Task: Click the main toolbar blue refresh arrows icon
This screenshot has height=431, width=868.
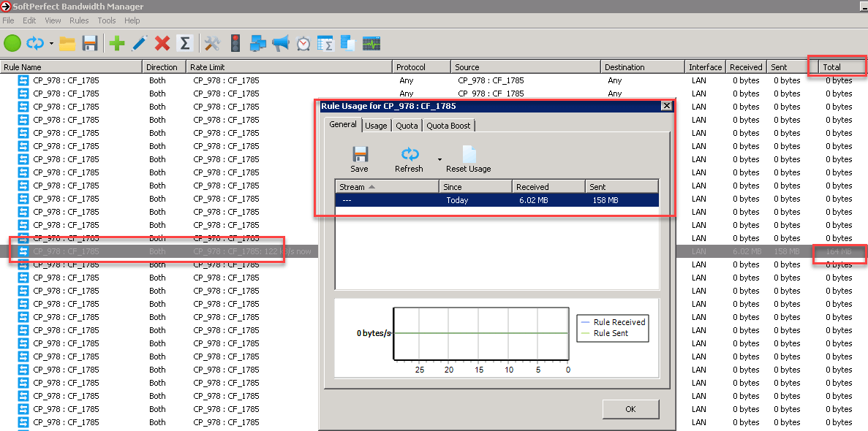Action: click(35, 43)
